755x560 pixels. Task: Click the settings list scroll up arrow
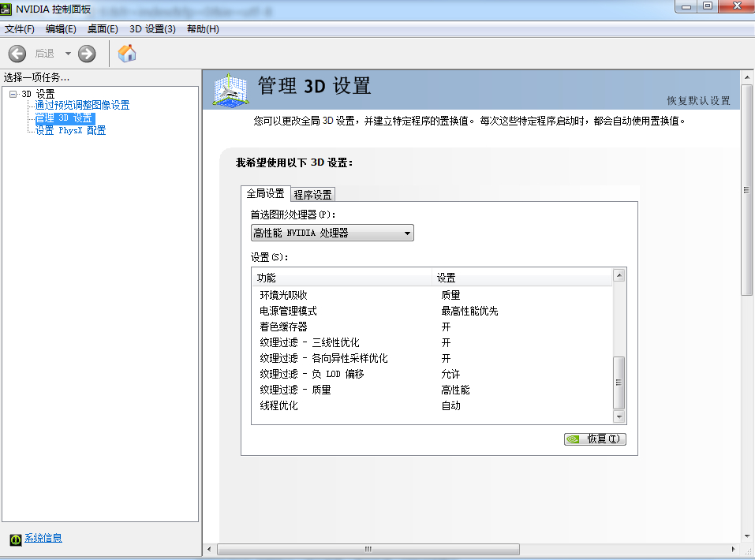pos(619,275)
